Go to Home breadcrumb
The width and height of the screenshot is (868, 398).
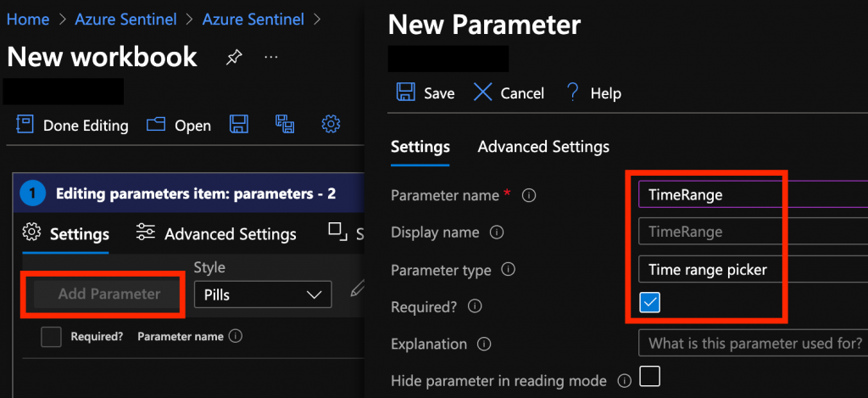click(x=28, y=20)
